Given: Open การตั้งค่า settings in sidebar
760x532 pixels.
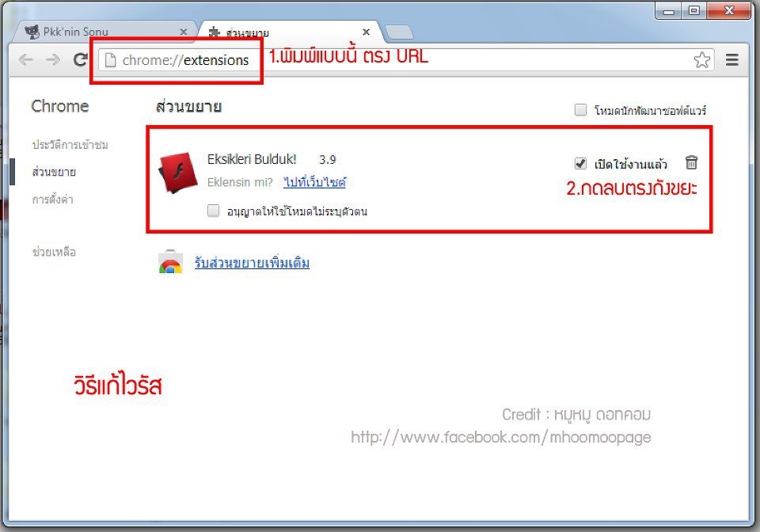Looking at the screenshot, I should tap(52, 199).
